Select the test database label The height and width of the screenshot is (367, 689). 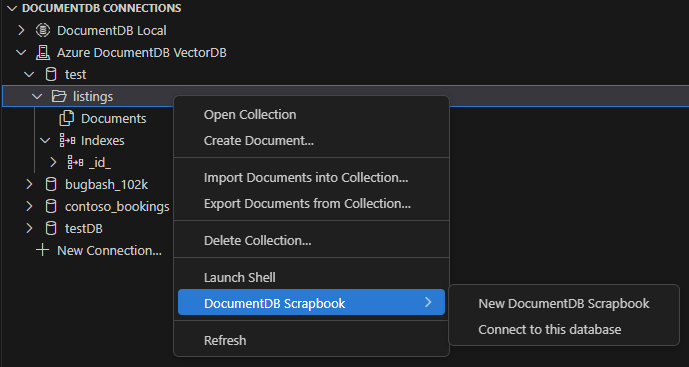76,75
